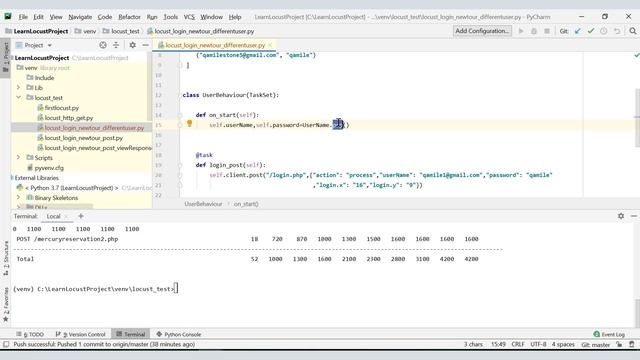
Task: Close locust_login_newtour_differentuser.py editor tab
Action: 270,45
